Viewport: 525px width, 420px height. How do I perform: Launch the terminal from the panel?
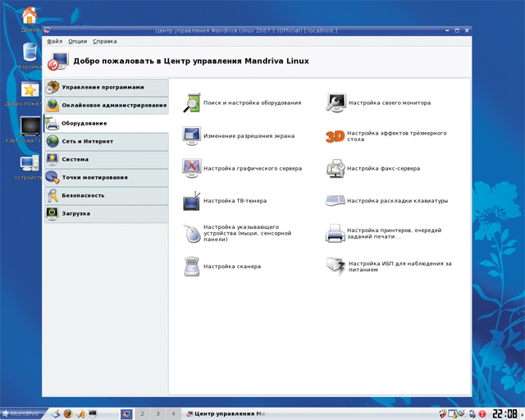tap(93, 414)
